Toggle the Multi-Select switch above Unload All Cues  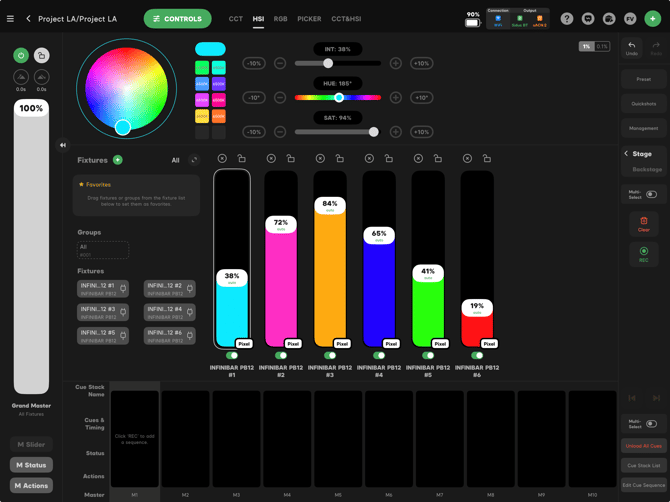pos(651,424)
